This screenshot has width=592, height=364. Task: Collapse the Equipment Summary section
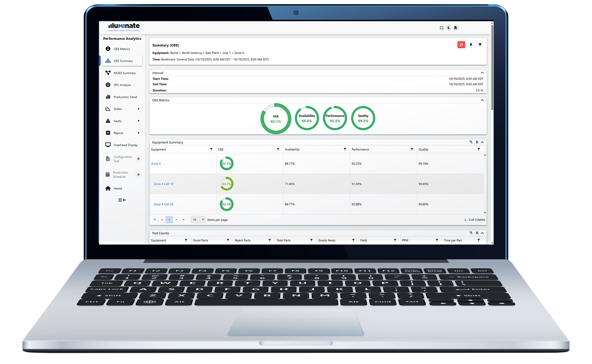(x=482, y=142)
